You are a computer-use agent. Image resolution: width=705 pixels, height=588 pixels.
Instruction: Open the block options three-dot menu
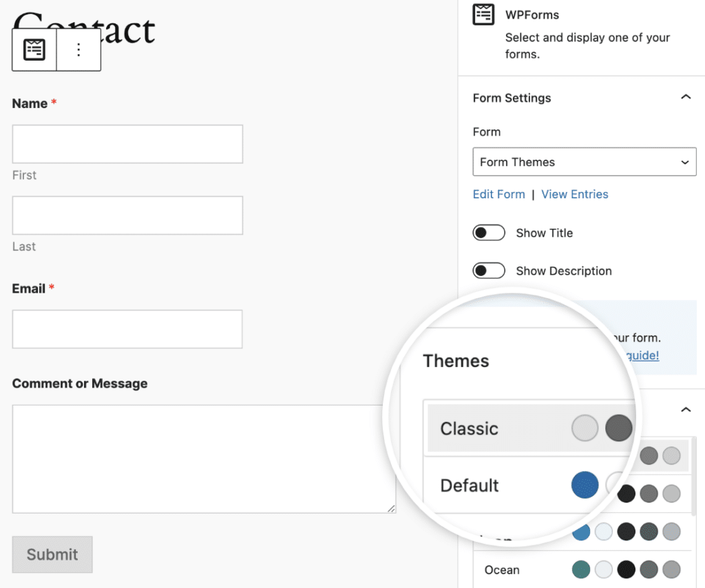pos(78,50)
